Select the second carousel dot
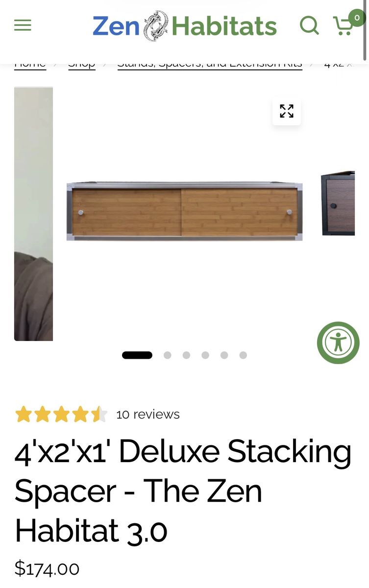Image resolution: width=369 pixels, height=588 pixels. coord(168,355)
